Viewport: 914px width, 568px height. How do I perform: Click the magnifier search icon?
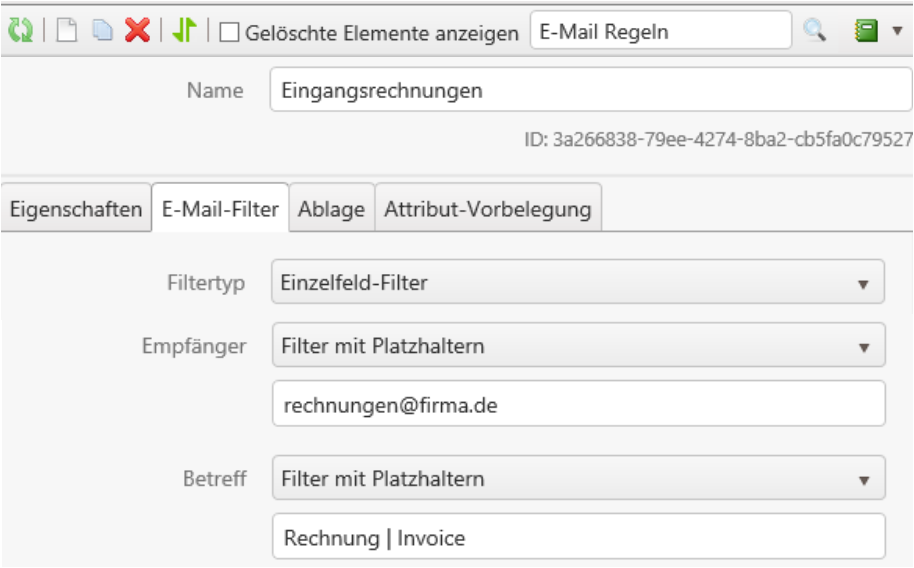click(x=815, y=31)
